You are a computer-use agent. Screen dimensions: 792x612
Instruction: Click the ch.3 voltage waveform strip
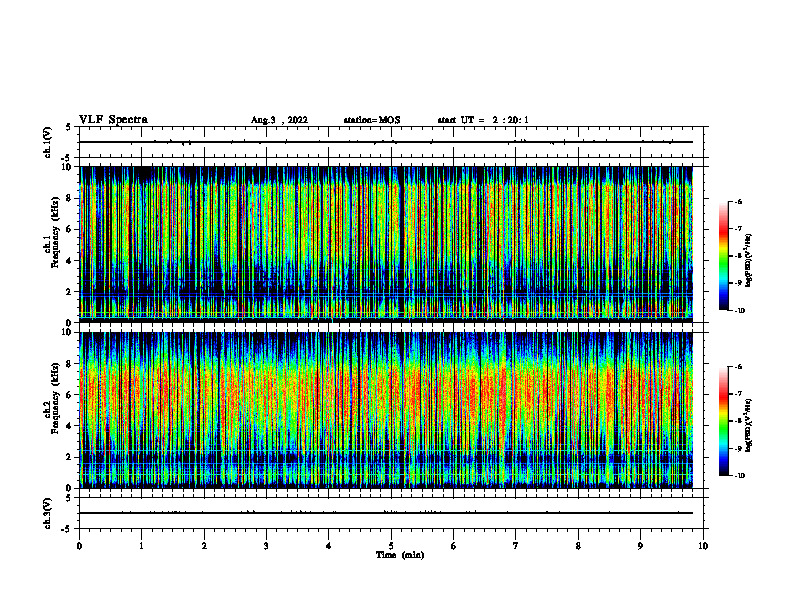391,513
